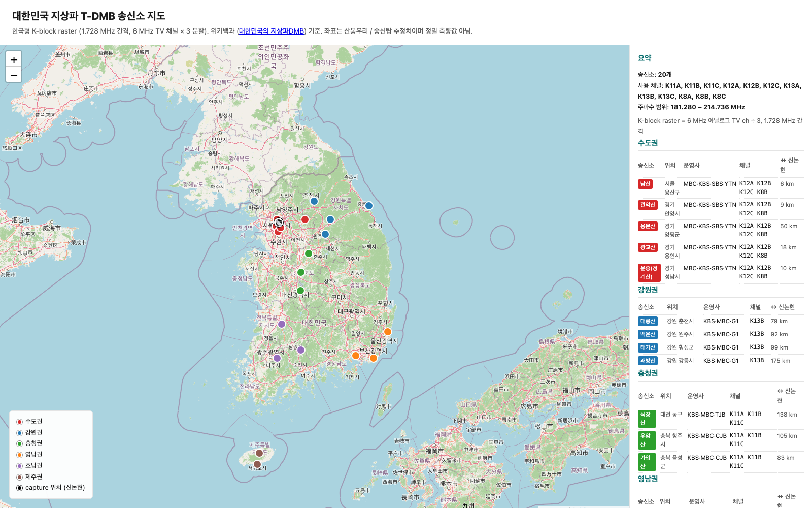Click 태기산 station tag
The height and width of the screenshot is (508, 812).
coord(648,347)
